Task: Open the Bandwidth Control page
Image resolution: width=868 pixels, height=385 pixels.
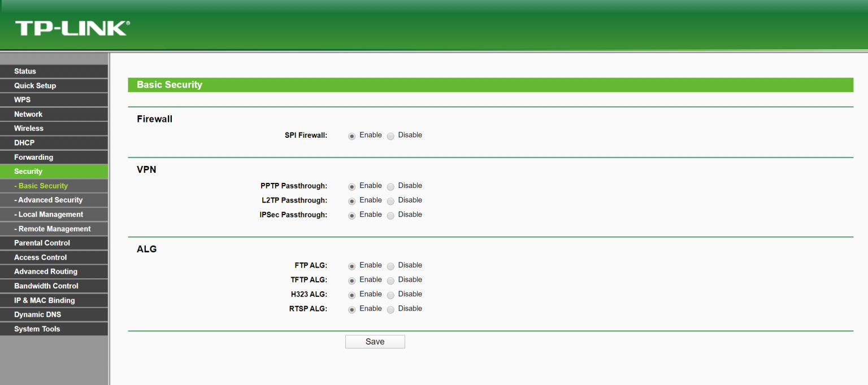Action: 46,286
